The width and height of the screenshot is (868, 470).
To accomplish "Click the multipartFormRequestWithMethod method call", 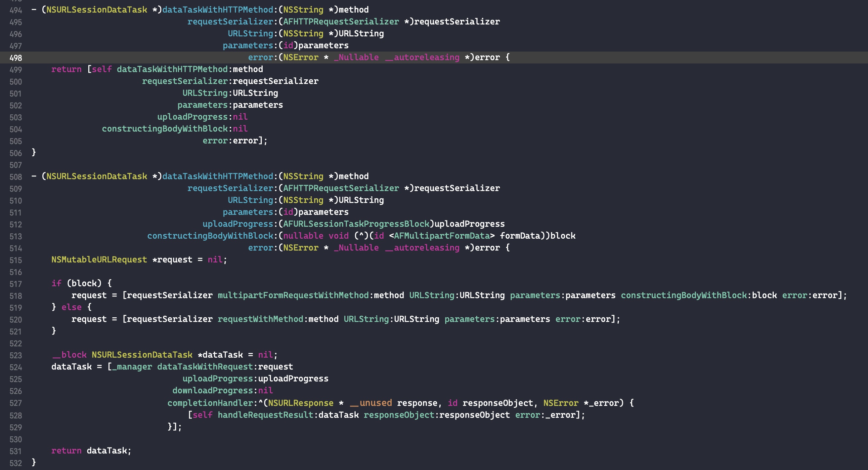I will (293, 295).
